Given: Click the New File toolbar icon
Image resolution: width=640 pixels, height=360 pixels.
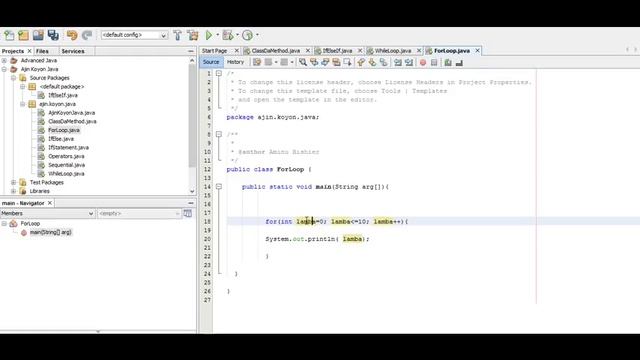Looking at the screenshot, I should click(9, 36).
